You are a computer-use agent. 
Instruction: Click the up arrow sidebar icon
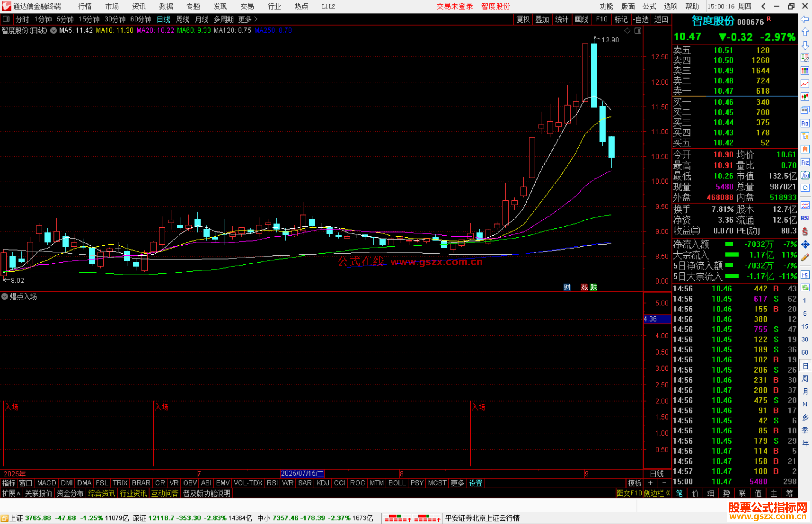tap(805, 32)
